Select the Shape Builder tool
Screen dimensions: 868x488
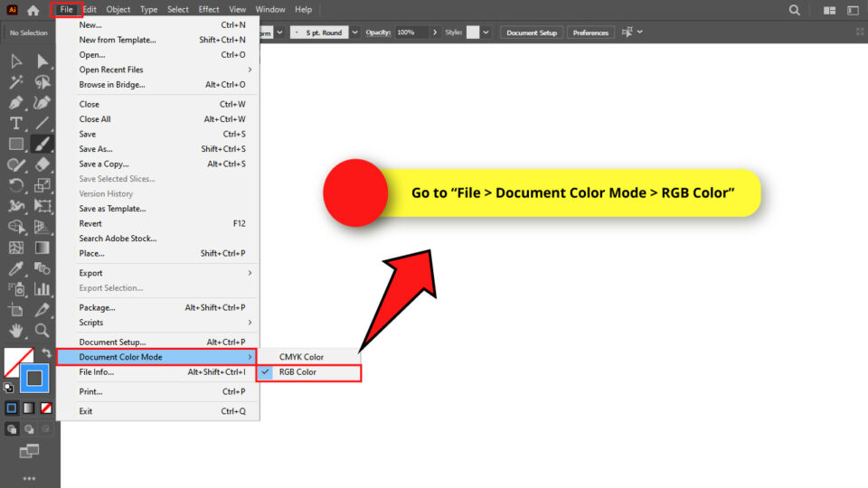coord(16,227)
